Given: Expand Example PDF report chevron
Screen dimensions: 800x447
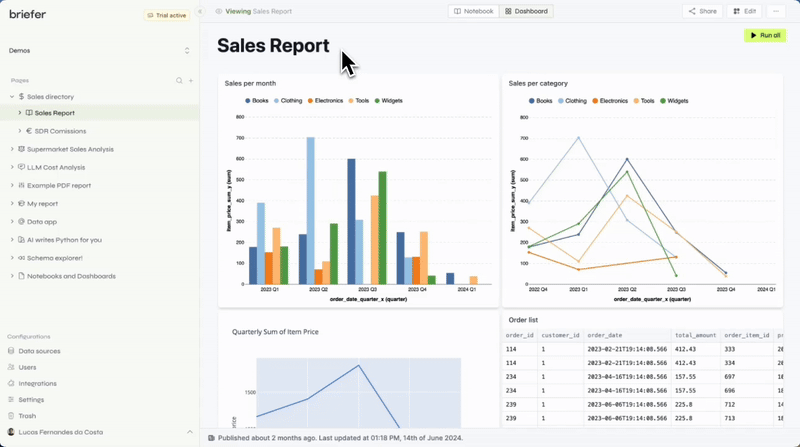Looking at the screenshot, I should click(x=12, y=185).
